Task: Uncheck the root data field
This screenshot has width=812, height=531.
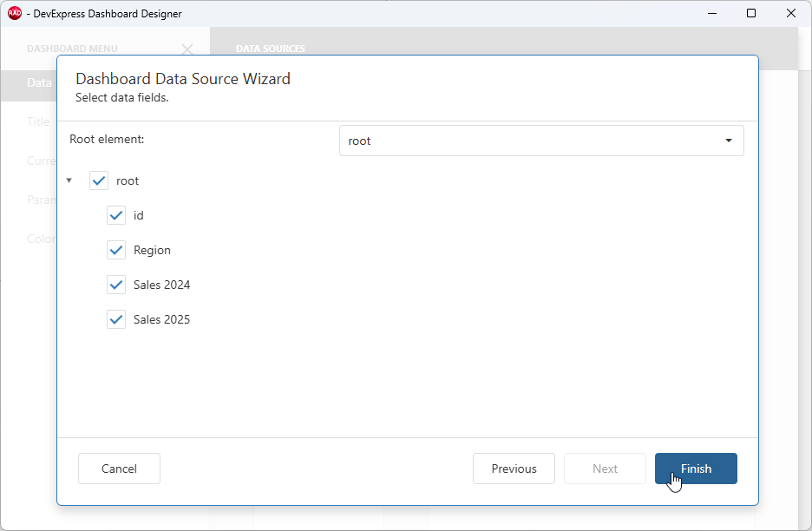Action: coord(98,180)
